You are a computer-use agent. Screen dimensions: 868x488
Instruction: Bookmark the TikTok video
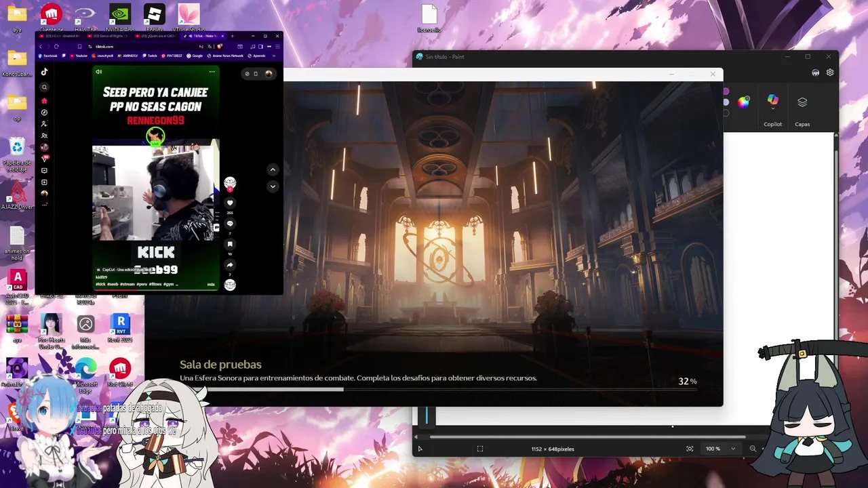pyautogui.click(x=230, y=244)
